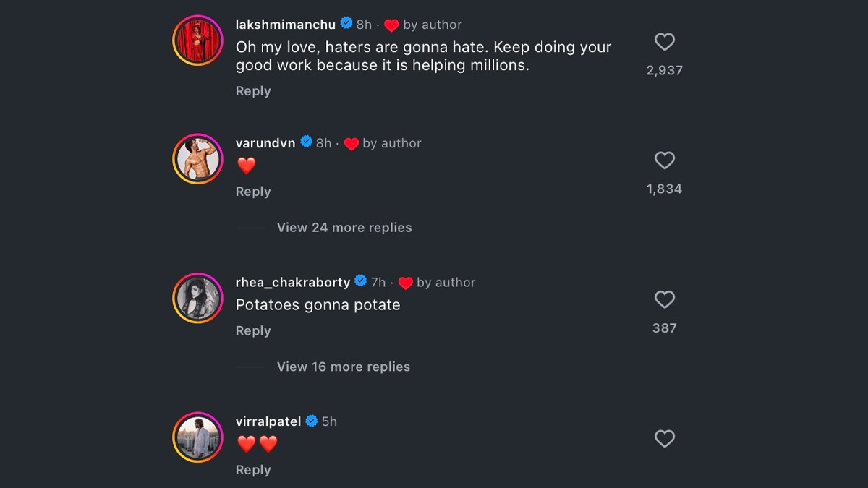Reply to rhea_chakraborty's comment
Screen dimensions: 868x488
point(253,330)
